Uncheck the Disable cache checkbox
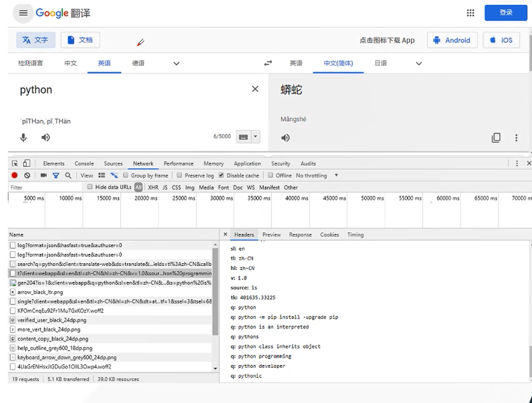The image size is (532, 403). [x=221, y=175]
